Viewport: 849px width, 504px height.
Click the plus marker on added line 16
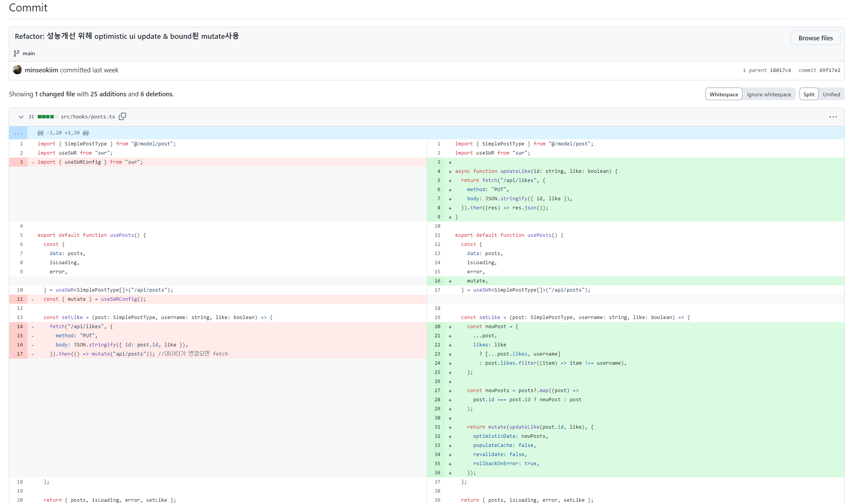tap(450, 281)
